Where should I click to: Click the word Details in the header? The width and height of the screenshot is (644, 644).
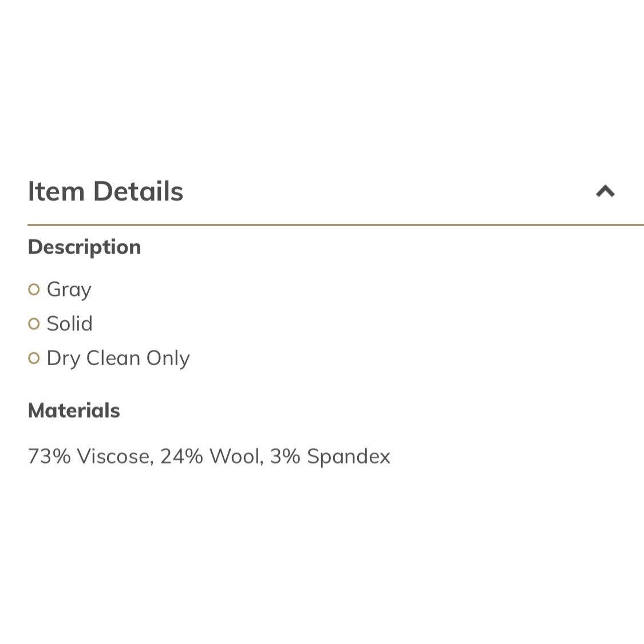point(139,191)
